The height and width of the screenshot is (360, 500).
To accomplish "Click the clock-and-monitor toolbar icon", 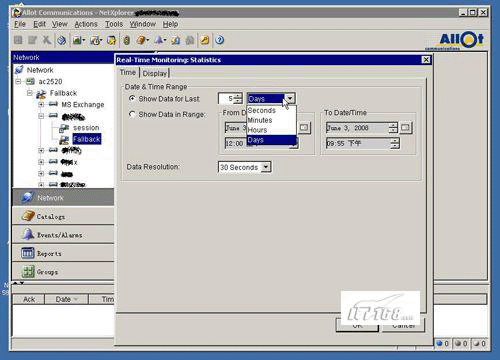I will point(95,40).
